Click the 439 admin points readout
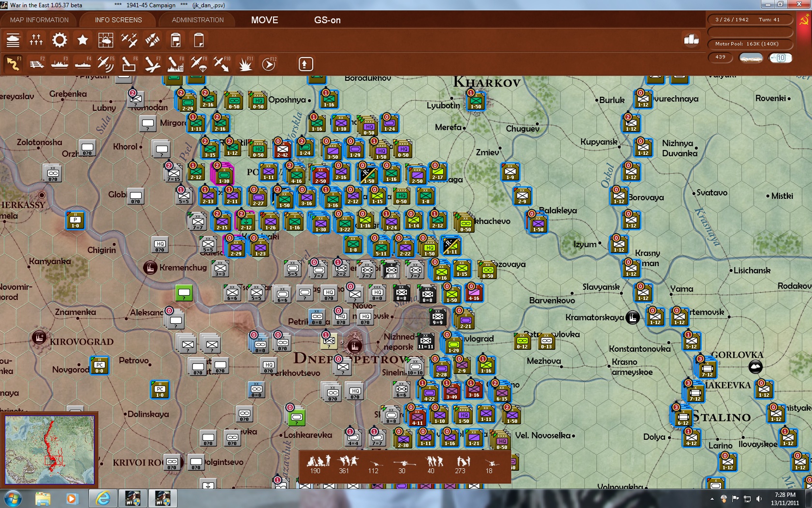 (x=720, y=57)
